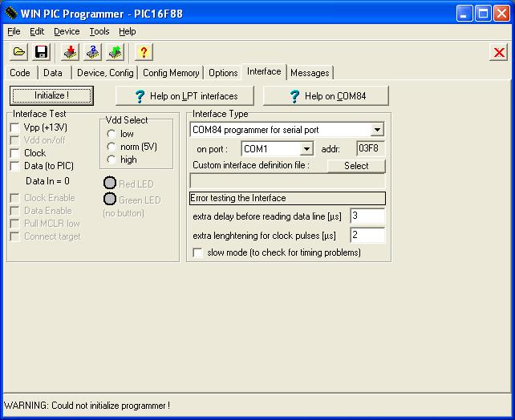Click the status bar WARNING message
Image resolution: width=515 pixels, height=420 pixels.
click(87, 406)
